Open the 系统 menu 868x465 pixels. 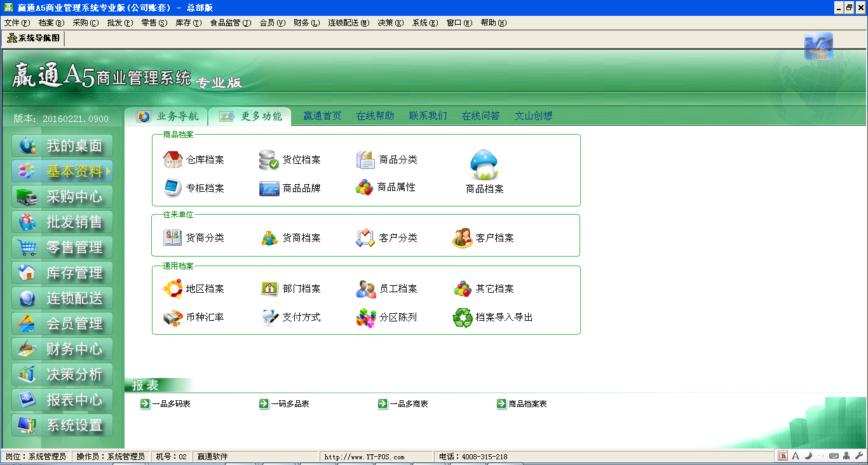click(425, 22)
